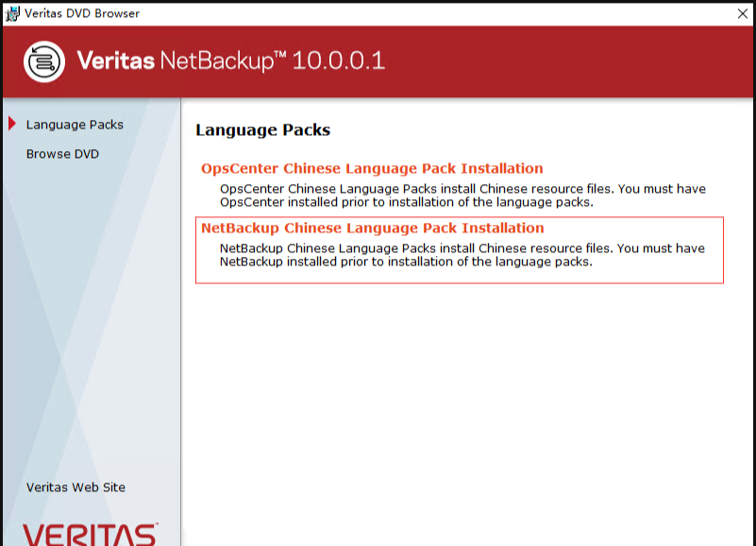Viewport: 756px width, 546px height.
Task: Open the Language Packs menu item
Action: (75, 125)
